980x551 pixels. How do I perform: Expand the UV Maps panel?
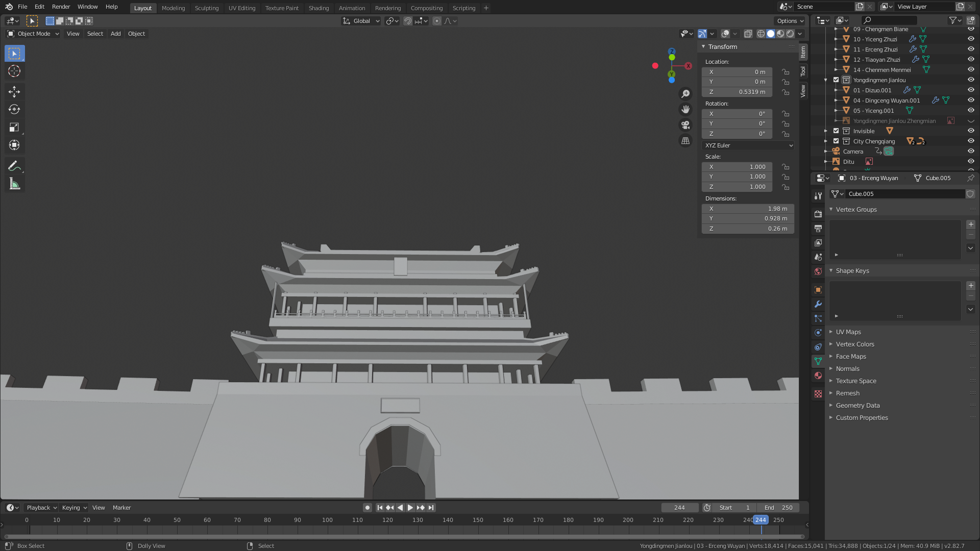click(x=848, y=332)
